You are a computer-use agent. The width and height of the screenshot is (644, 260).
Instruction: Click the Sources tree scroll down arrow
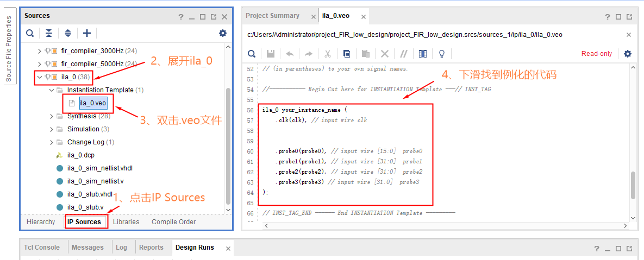tap(228, 210)
